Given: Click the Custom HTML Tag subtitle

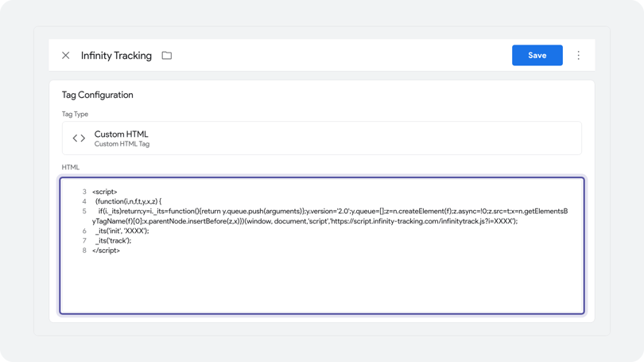Looking at the screenshot, I should [122, 144].
